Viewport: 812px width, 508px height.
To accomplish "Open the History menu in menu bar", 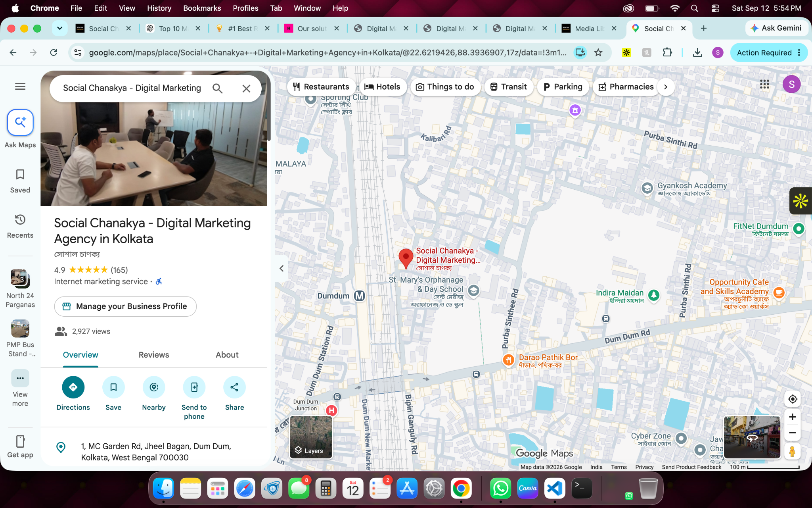I will 159,8.
